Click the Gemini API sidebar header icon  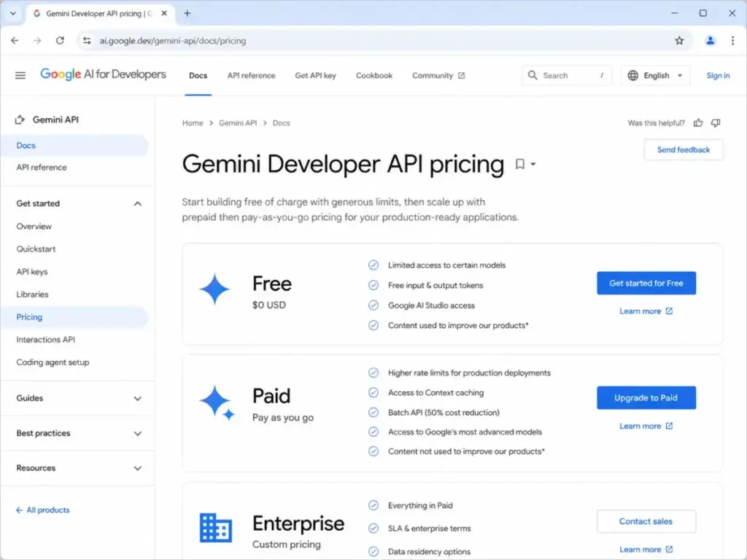pyautogui.click(x=20, y=120)
